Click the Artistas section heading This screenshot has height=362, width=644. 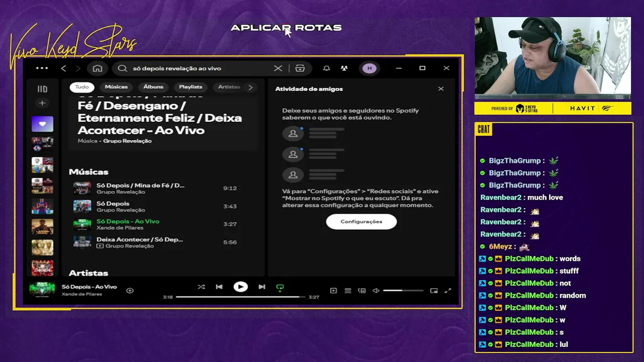pyautogui.click(x=89, y=273)
